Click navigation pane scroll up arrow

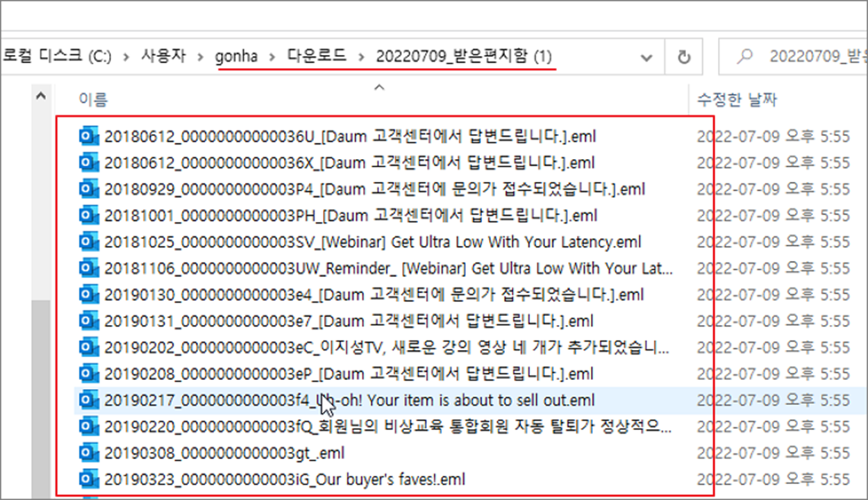[41, 96]
